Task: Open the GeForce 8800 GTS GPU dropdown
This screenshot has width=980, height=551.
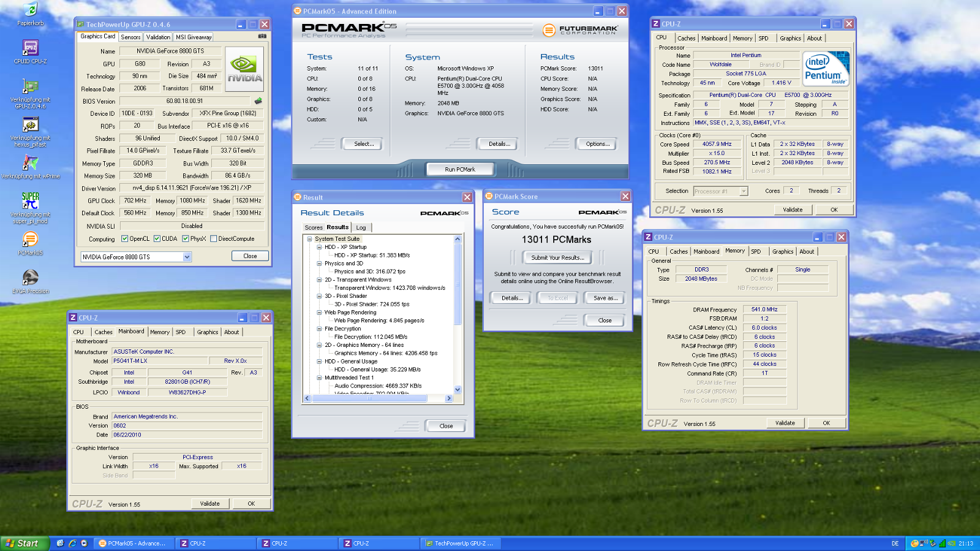Action: [x=187, y=257]
